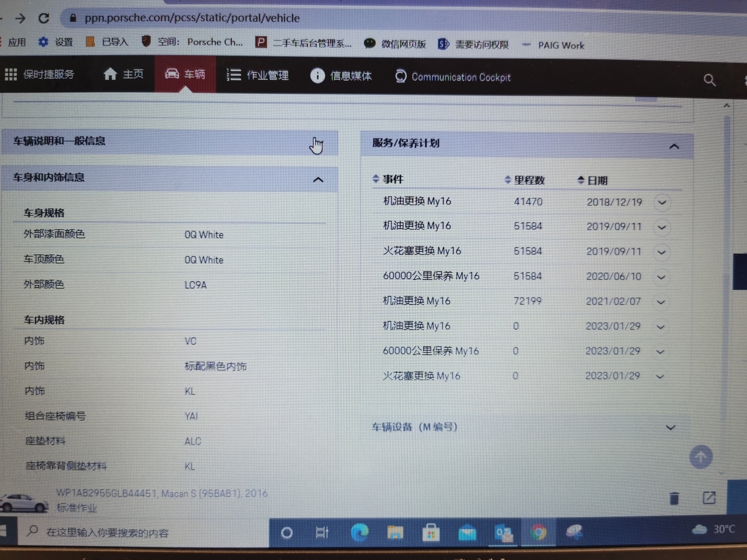Reload the page with refresh icon
This screenshot has width=747, height=560.
tap(44, 18)
